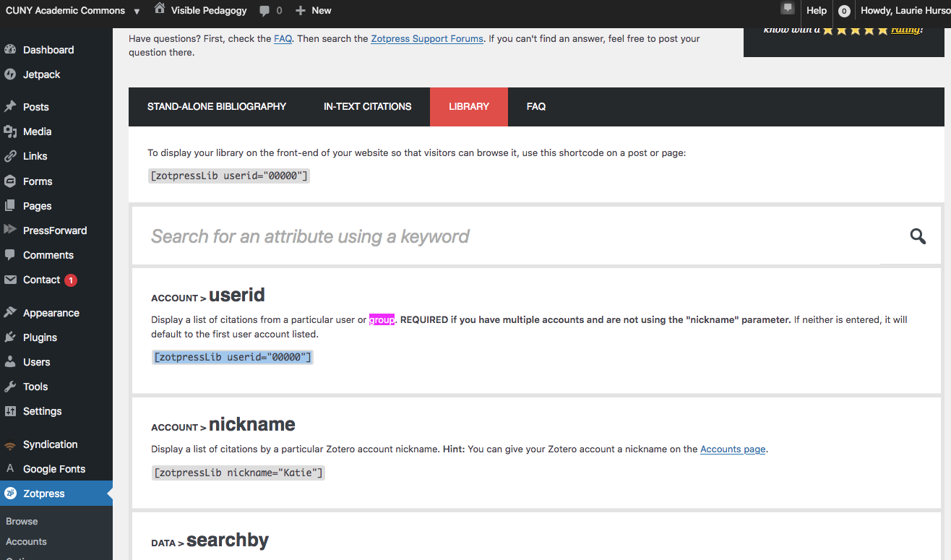
Task: Open the FAQ tab
Action: coord(536,107)
